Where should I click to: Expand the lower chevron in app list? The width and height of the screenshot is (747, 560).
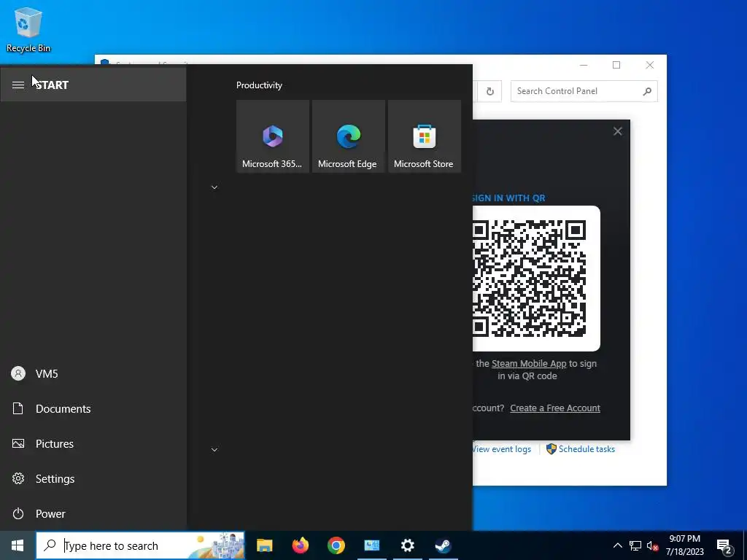[214, 449]
